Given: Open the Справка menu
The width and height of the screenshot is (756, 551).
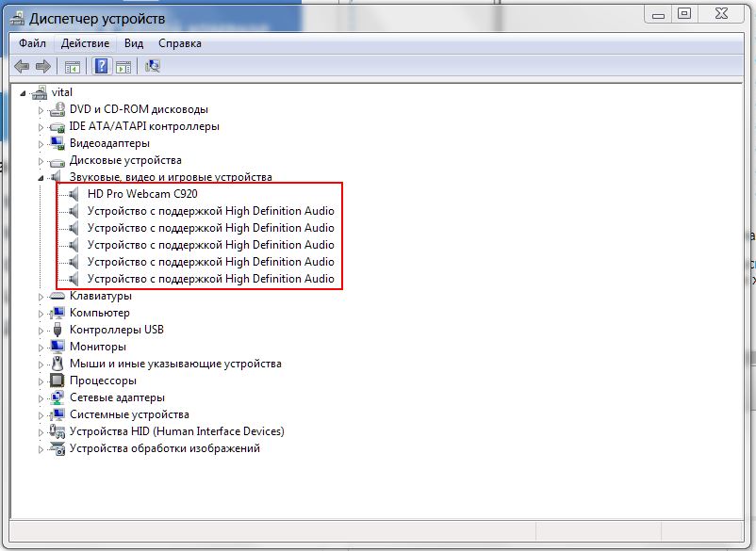Looking at the screenshot, I should (180, 43).
